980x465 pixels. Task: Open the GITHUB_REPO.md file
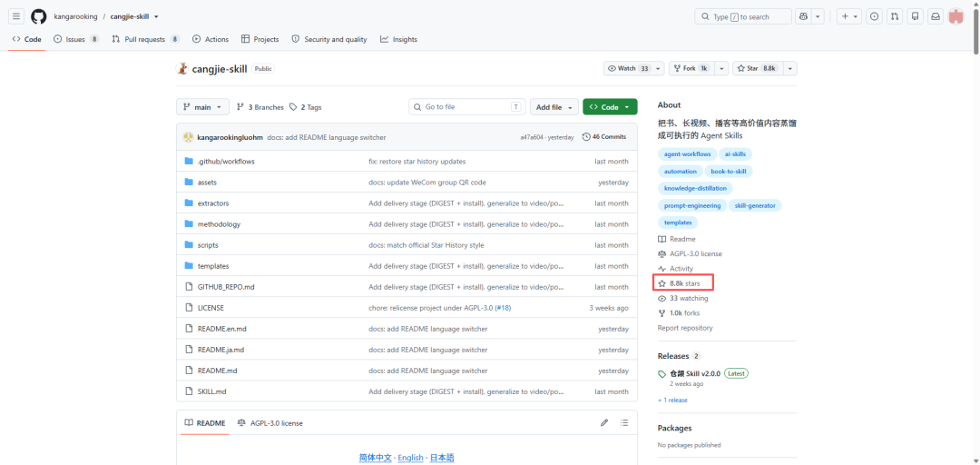pos(226,287)
